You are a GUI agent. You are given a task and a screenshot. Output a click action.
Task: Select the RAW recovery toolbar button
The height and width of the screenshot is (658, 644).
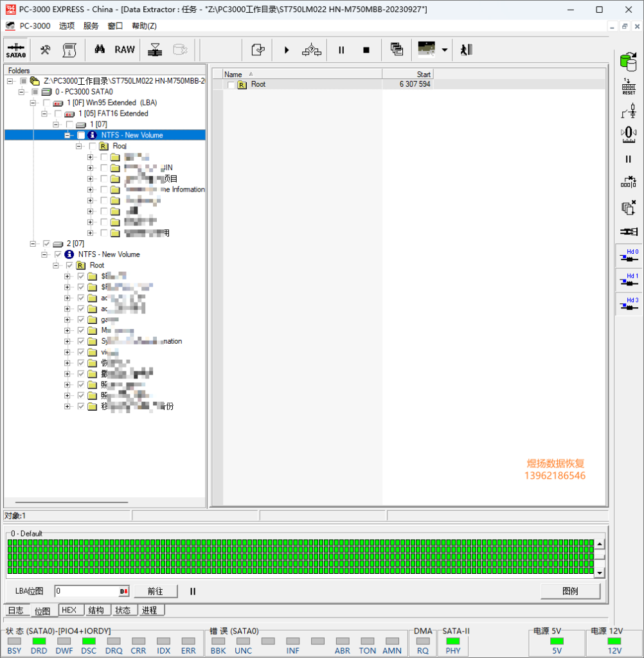click(x=125, y=49)
